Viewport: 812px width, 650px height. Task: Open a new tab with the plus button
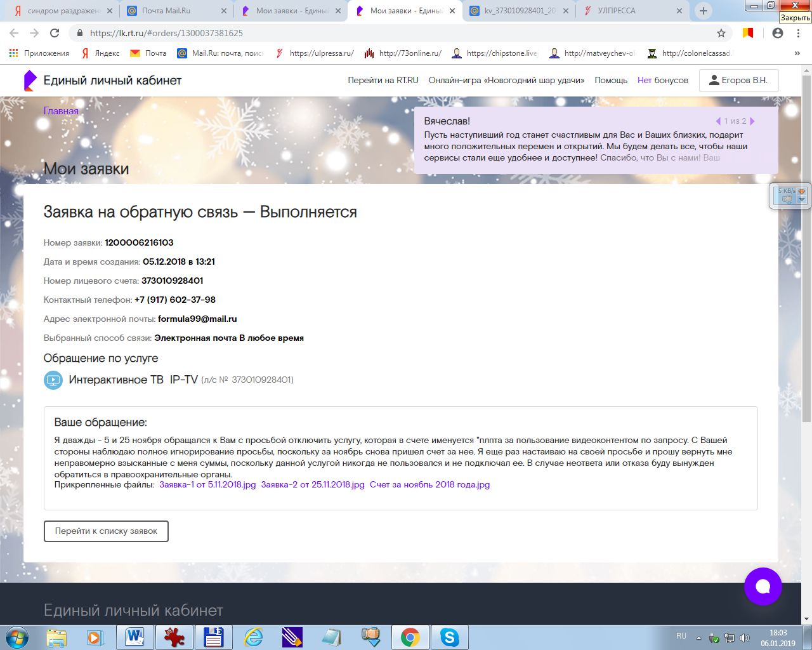point(704,11)
